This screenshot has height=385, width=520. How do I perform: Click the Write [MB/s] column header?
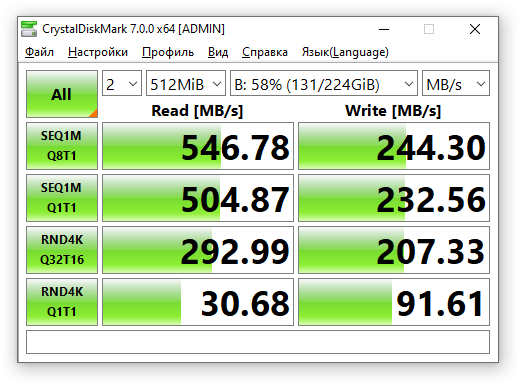click(393, 111)
